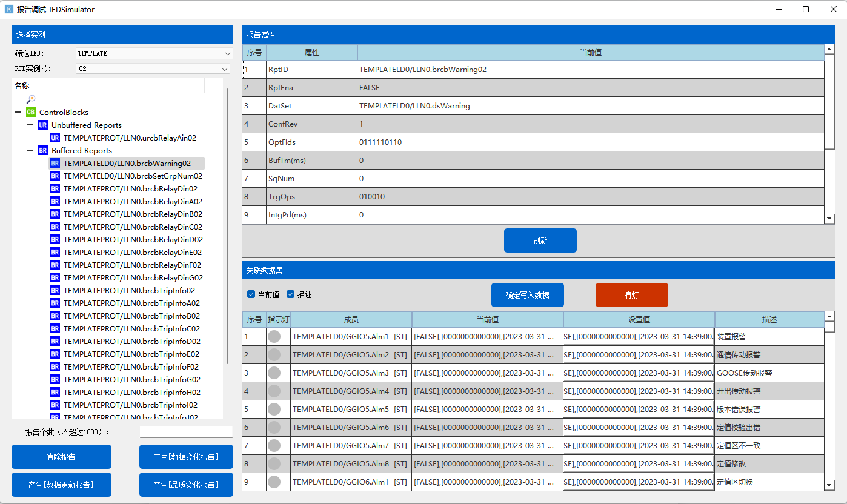Click the BR icon of brcbRelayDinA02

[x=55, y=201]
